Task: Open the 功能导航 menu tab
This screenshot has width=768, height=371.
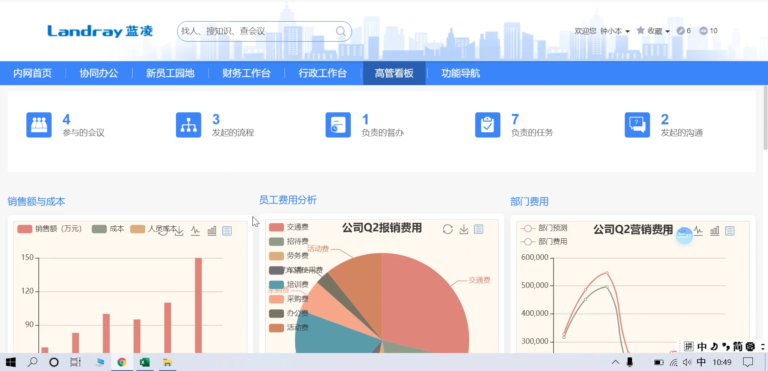Action: coord(460,74)
